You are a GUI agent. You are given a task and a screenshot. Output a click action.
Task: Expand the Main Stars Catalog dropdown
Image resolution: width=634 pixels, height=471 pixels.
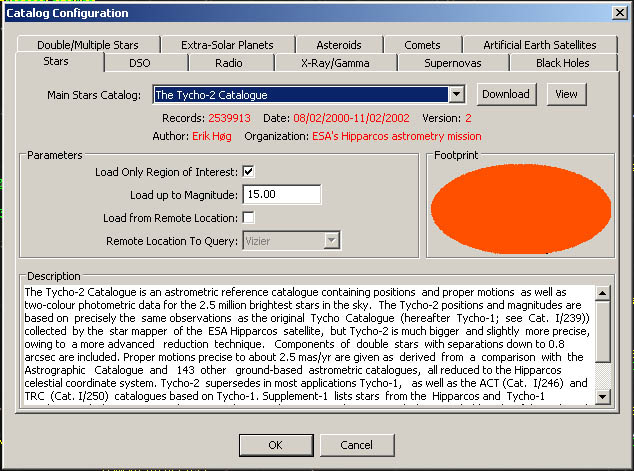(x=457, y=95)
